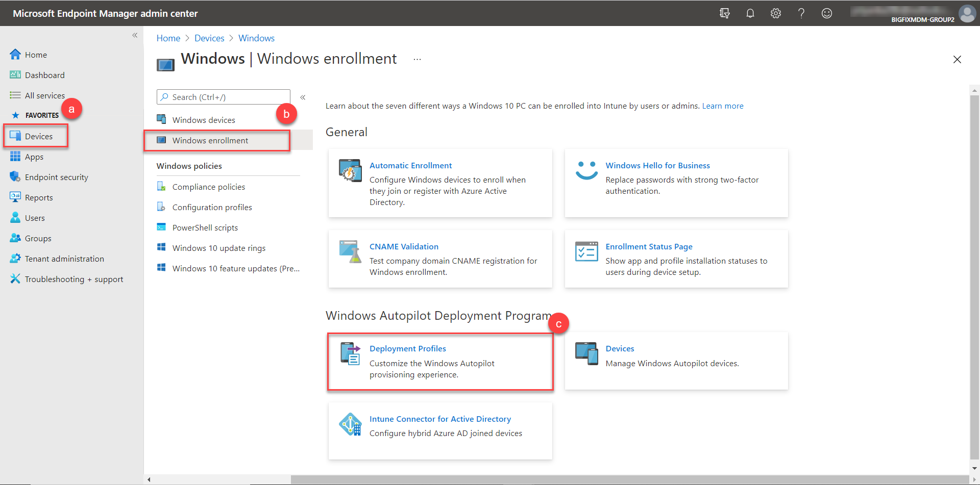The image size is (980, 485).
Task: Select Compliance policies under Windows policies
Action: 209,187
